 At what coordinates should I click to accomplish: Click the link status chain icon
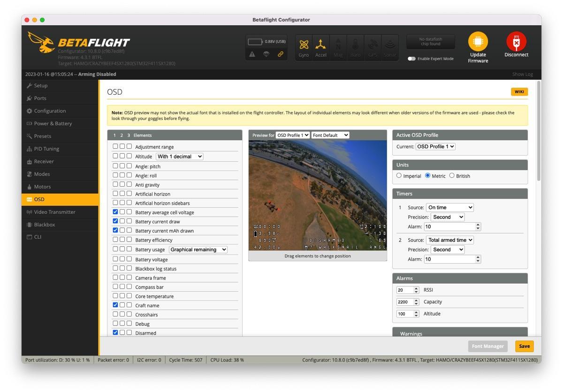(x=280, y=54)
